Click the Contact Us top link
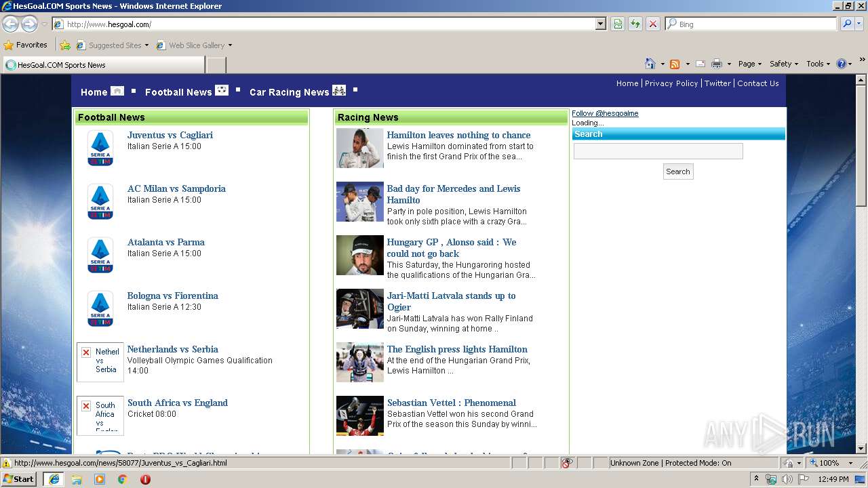The width and height of the screenshot is (868, 488). [x=758, y=83]
